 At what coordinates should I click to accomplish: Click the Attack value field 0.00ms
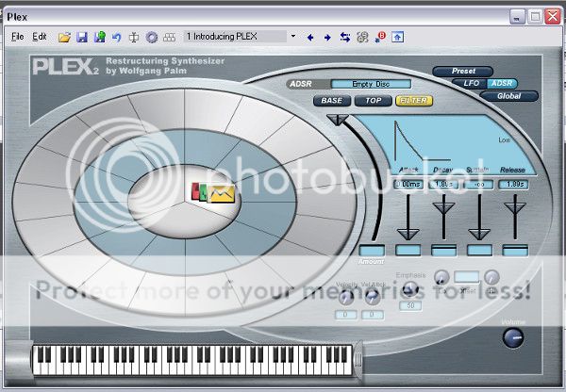pos(408,185)
